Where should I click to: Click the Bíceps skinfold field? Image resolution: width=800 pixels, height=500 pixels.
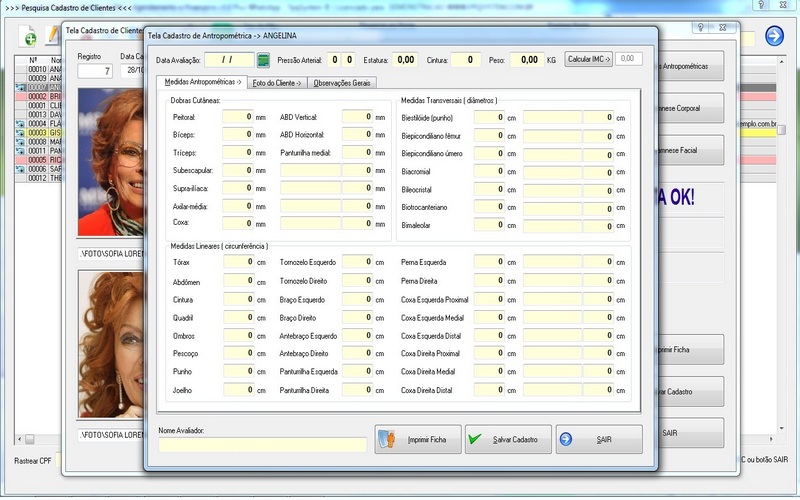tap(238, 135)
